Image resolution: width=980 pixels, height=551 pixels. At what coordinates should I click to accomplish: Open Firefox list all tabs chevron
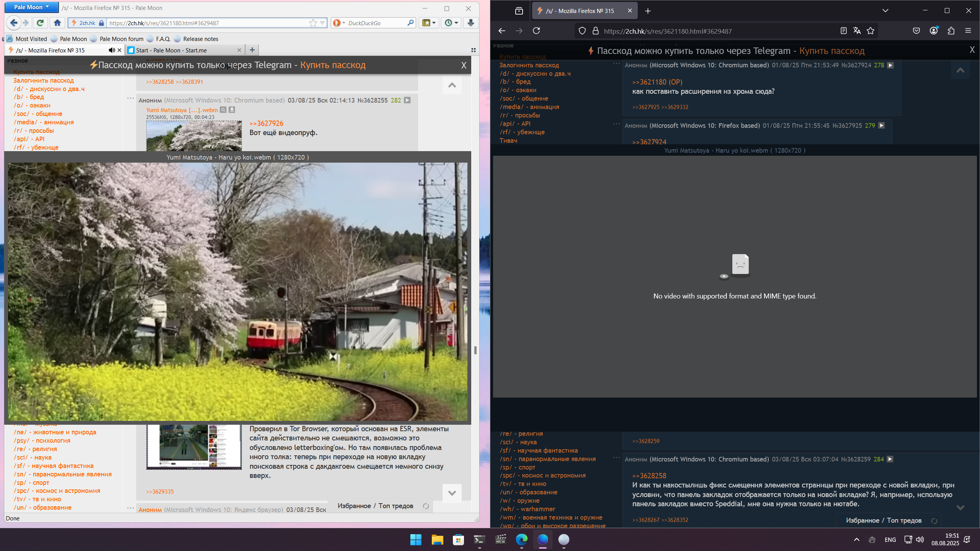[885, 11]
